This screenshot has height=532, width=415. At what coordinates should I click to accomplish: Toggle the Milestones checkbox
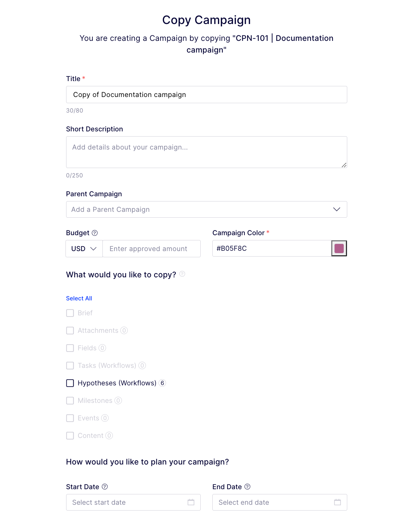point(70,401)
